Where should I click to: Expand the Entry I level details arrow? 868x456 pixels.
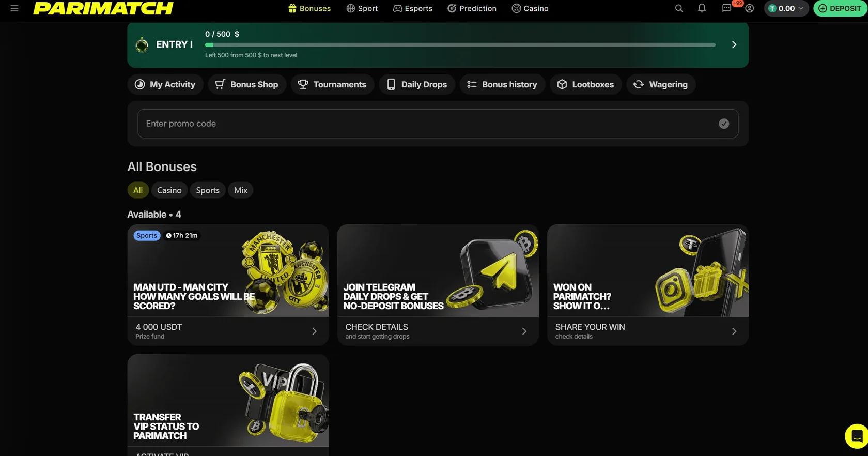(734, 45)
